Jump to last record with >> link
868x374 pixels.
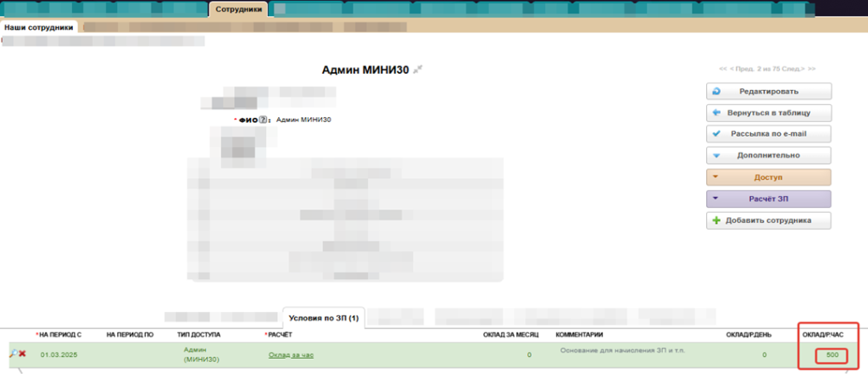point(812,69)
